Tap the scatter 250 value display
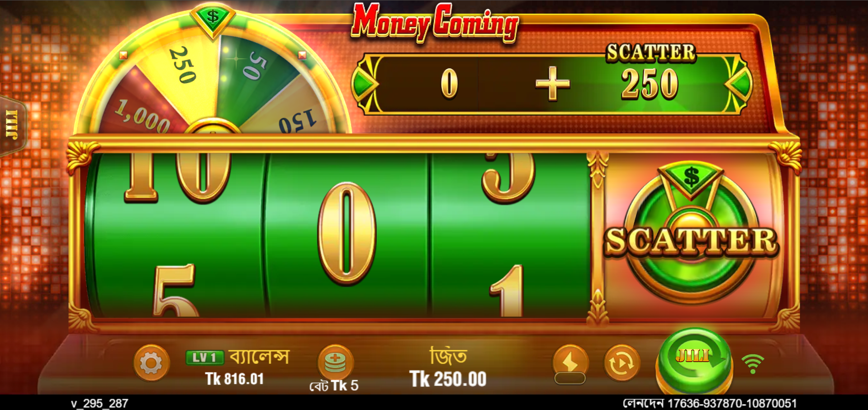This screenshot has height=410, width=868. [650, 84]
